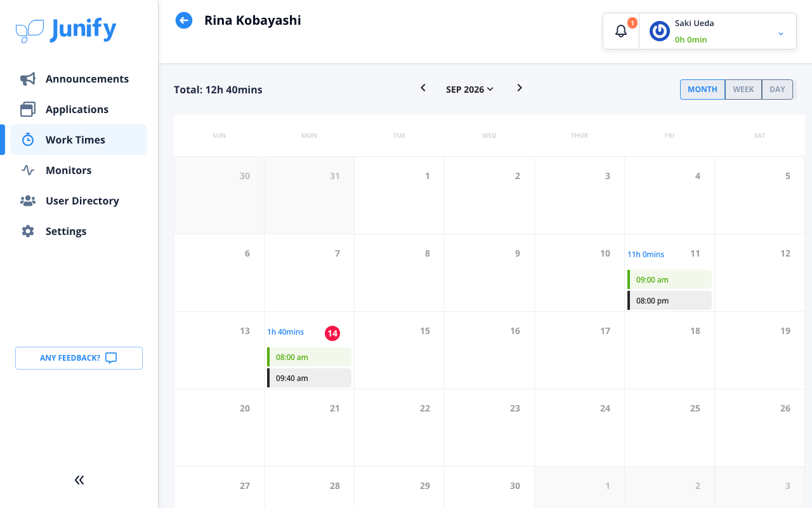The image size is (812, 508).
Task: Select the 08:00 am clock-in entry
Action: 309,357
